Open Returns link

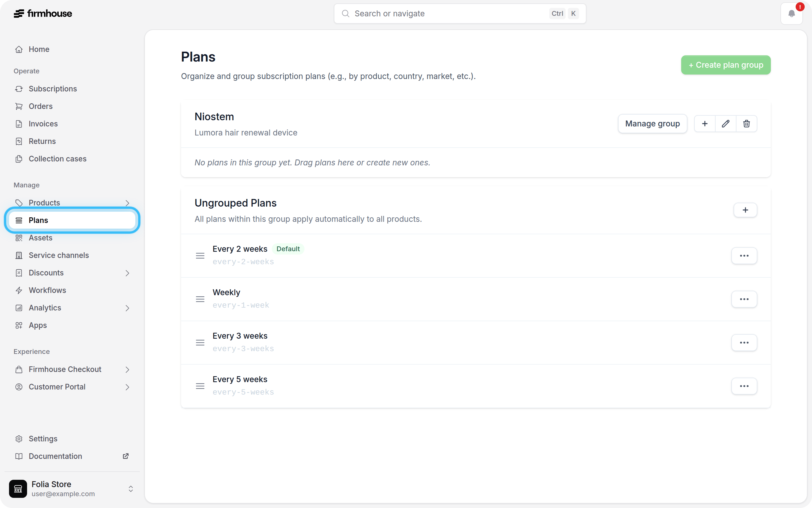(x=72, y=141)
